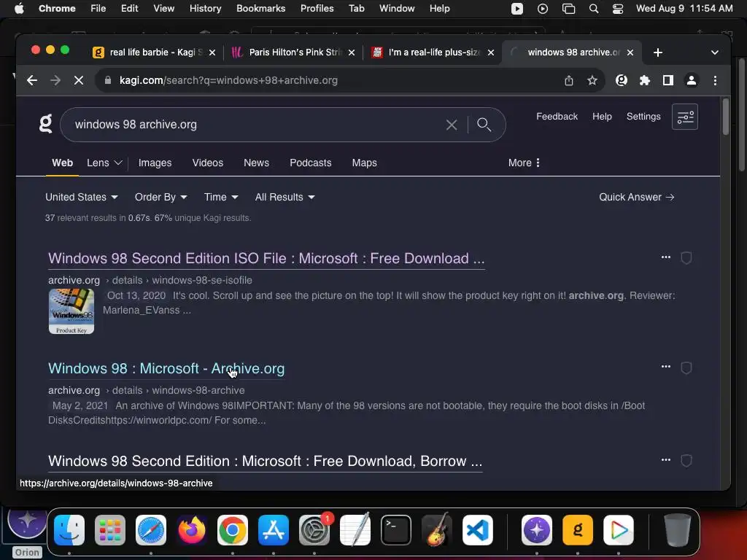Screen dimensions: 747x560
Task: Switch to Paris Hilton's Pink browser tab
Action: (294, 52)
